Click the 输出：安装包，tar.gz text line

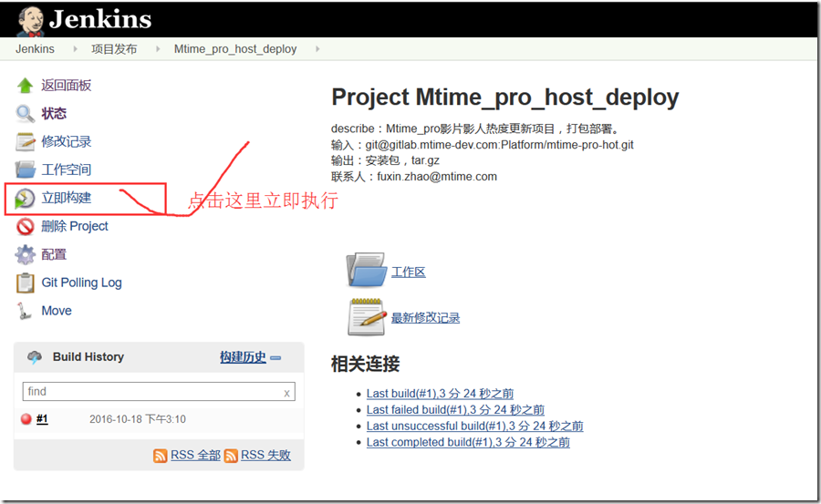(385, 160)
